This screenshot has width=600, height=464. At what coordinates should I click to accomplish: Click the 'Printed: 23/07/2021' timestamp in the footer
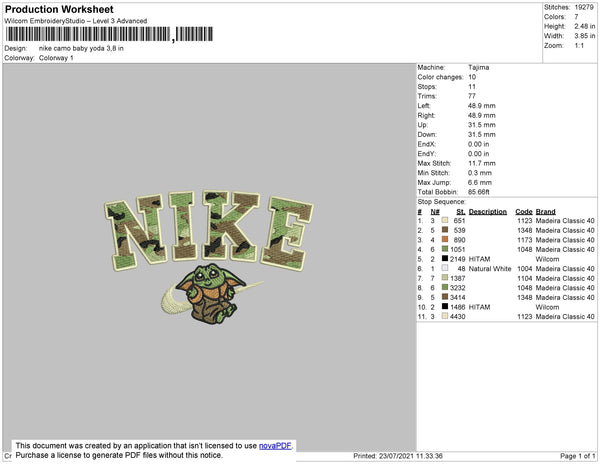click(398, 456)
